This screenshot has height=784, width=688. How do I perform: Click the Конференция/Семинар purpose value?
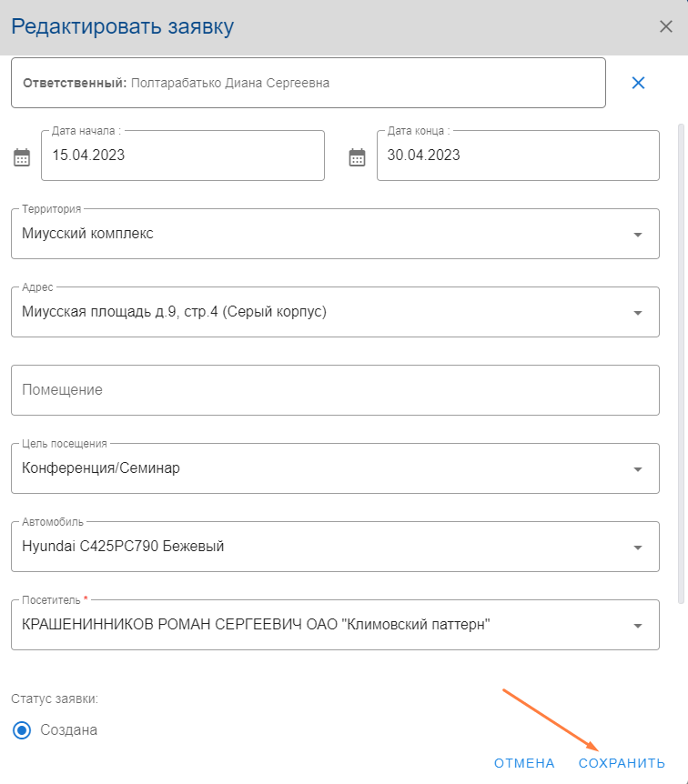tap(101, 468)
